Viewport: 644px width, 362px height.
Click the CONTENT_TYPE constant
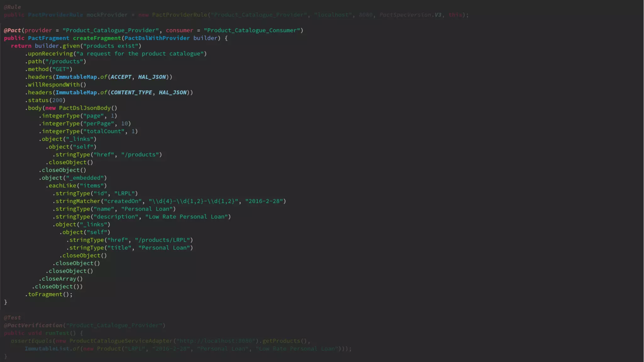tap(131, 93)
